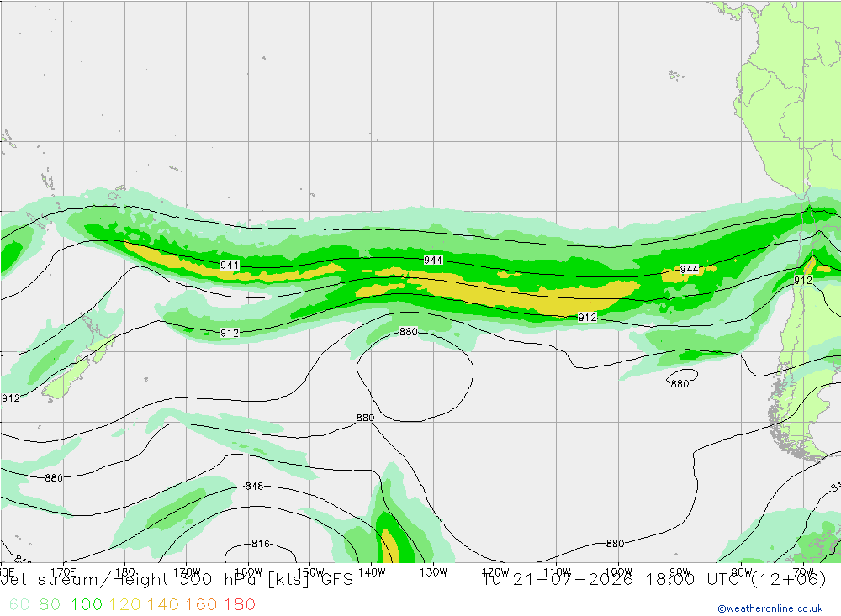
Task: Click the 170W longitude axis label
Action: (187, 572)
